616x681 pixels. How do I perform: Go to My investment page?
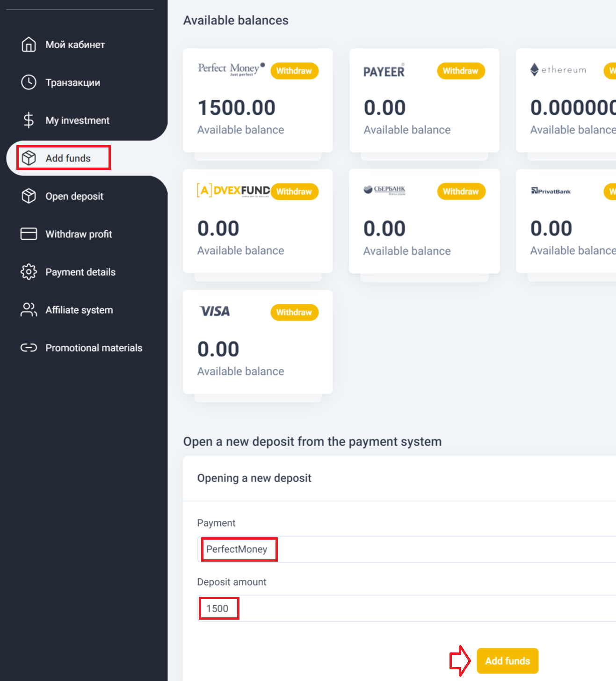pyautogui.click(x=77, y=120)
